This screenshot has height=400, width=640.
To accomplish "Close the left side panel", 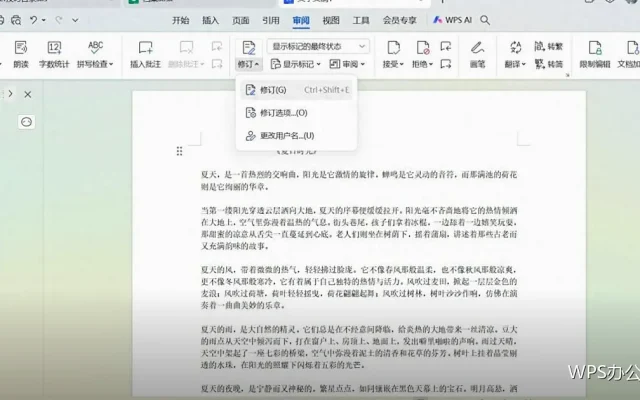I will pyautogui.click(x=28, y=94).
